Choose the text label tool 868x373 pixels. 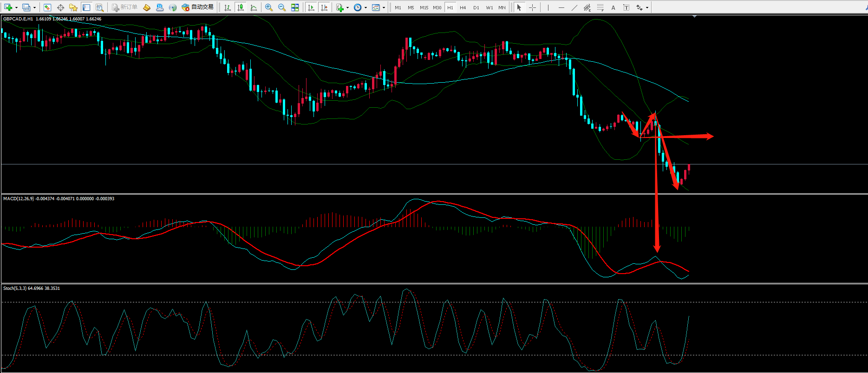coord(613,7)
